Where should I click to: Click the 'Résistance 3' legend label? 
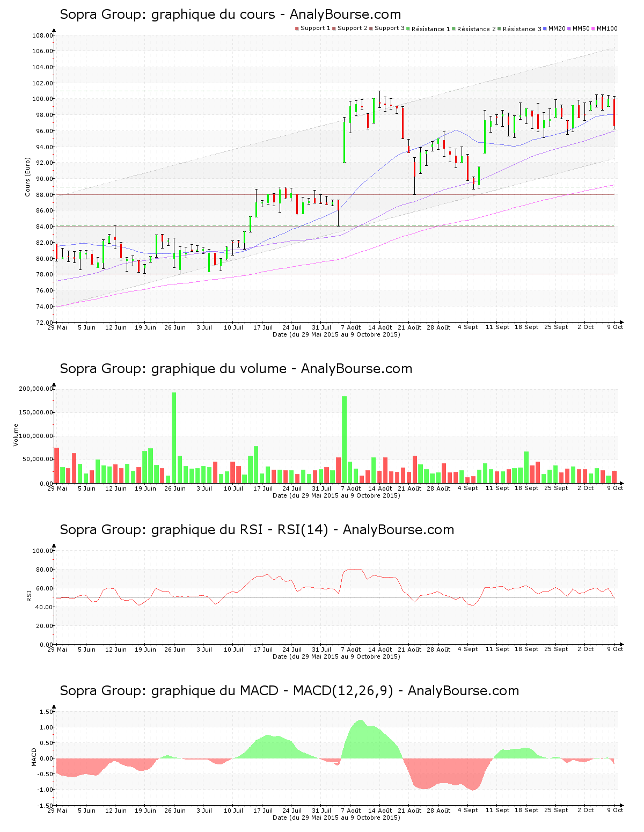click(522, 28)
